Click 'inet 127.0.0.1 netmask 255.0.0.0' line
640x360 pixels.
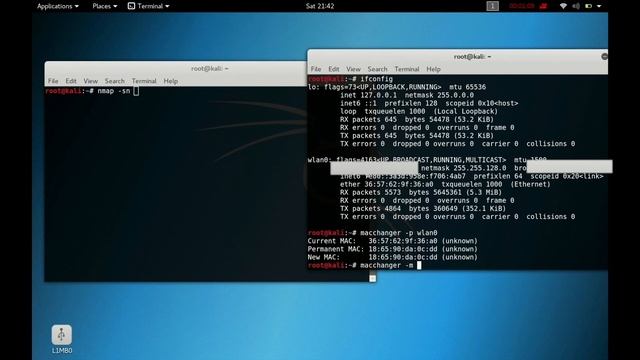pos(407,95)
